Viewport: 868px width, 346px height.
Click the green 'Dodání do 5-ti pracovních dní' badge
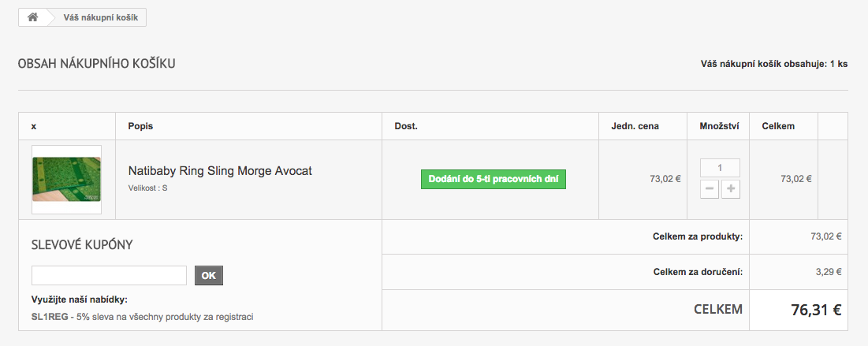(x=494, y=179)
